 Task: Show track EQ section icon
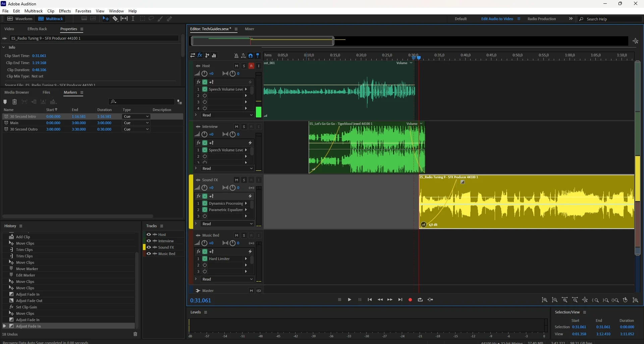(x=214, y=55)
